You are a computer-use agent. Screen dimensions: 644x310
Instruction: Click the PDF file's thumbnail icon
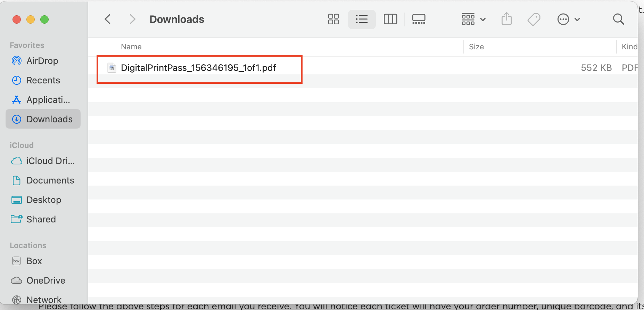click(x=112, y=67)
